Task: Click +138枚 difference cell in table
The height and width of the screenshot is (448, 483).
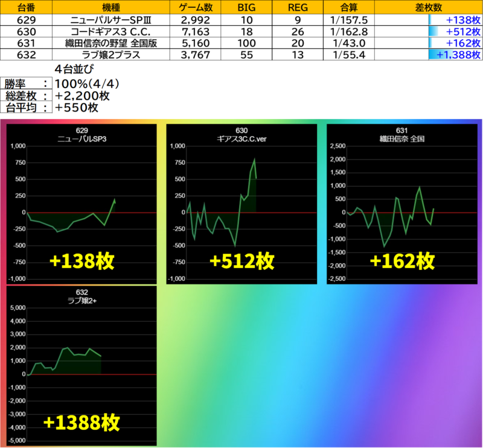Action: pyautogui.click(x=429, y=20)
